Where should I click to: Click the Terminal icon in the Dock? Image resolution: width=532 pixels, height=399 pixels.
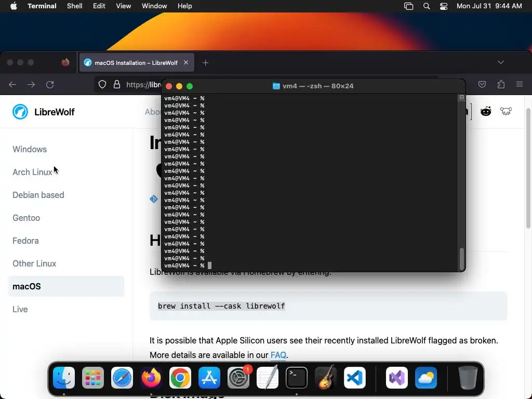click(x=297, y=377)
